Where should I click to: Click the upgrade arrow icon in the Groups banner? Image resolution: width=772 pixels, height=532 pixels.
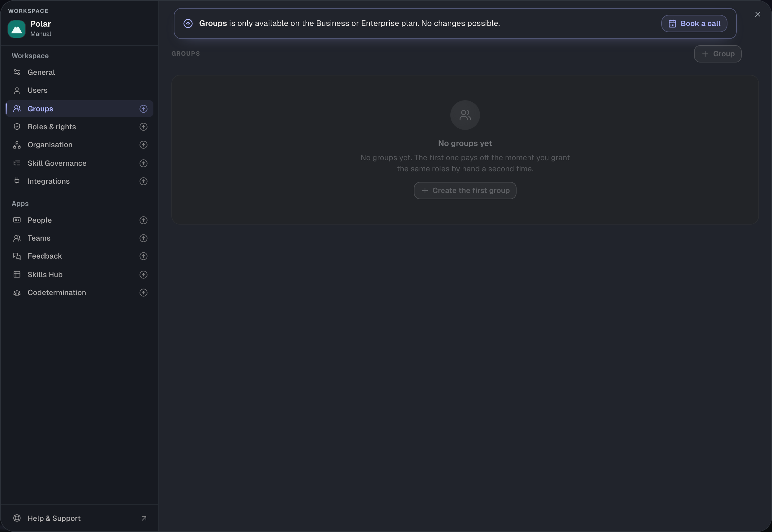[188, 23]
